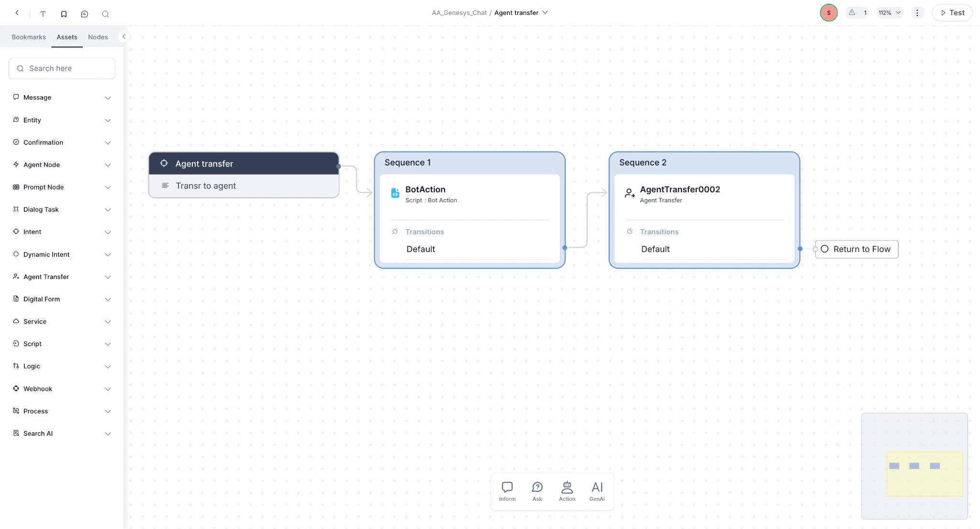The height and width of the screenshot is (529, 980).
Task: Switch to the Bookmarks tab
Action: coord(29,37)
